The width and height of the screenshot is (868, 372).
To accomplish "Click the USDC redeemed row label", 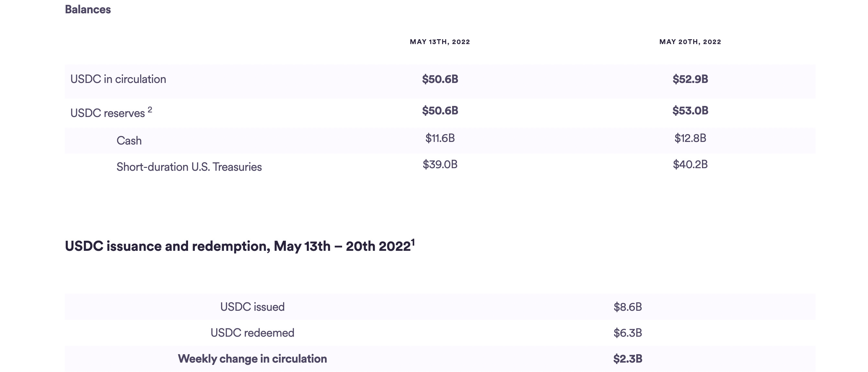I will pyautogui.click(x=252, y=333).
